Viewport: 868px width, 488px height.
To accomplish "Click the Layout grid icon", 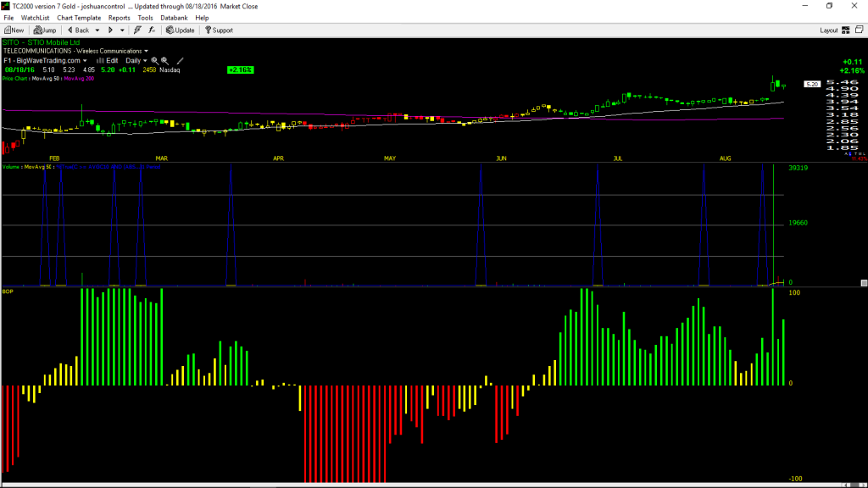I will (x=846, y=30).
